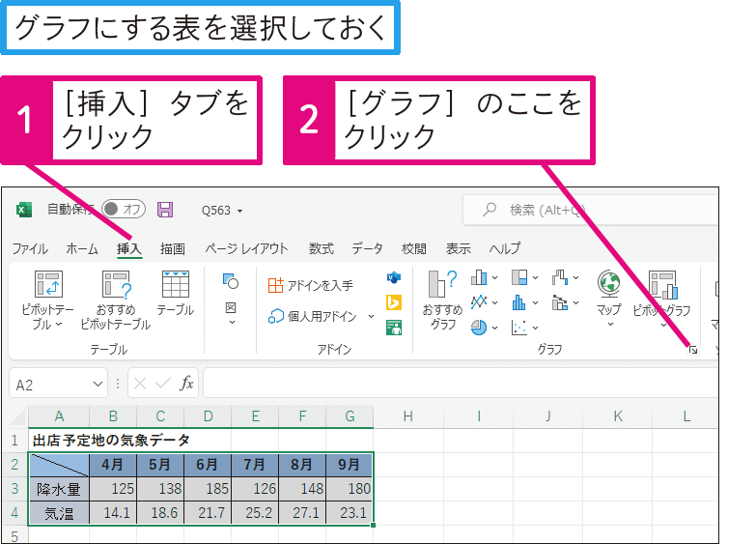Toggle the AutoSave (自動保存) switch
This screenshot has width=756, height=544.
[124, 209]
